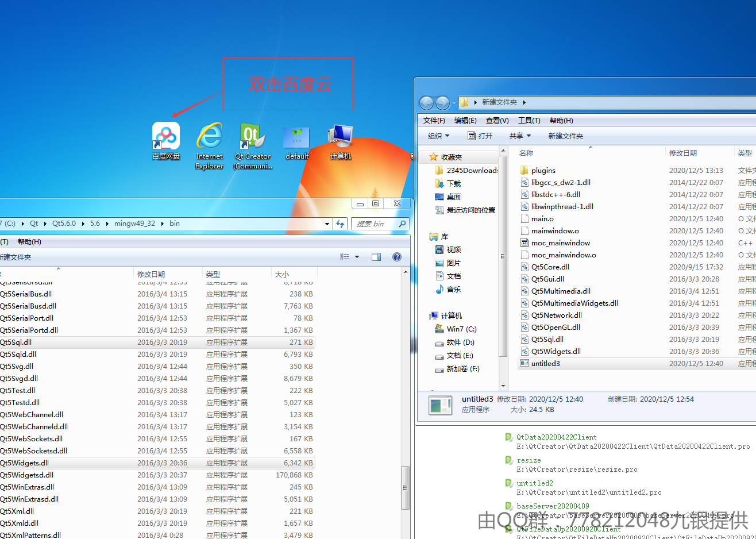
Task: Open the 图片 library
Action: tap(448, 263)
